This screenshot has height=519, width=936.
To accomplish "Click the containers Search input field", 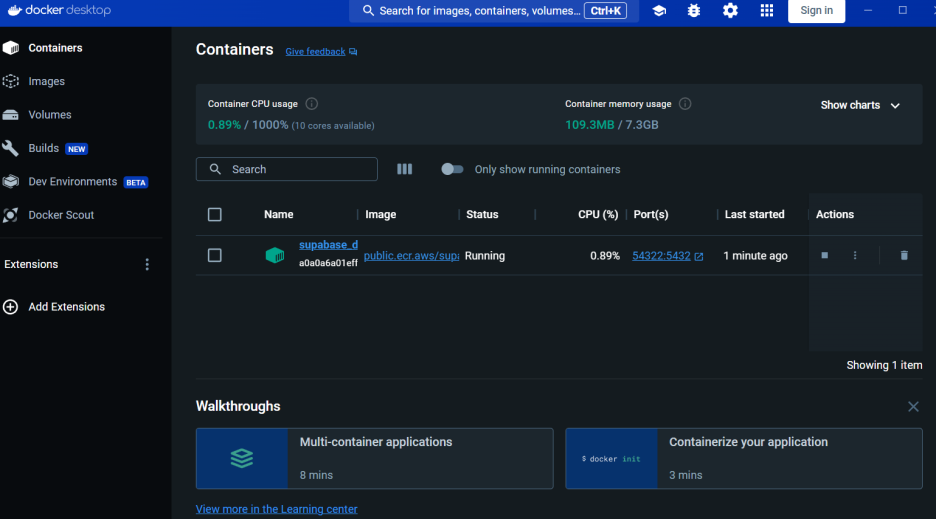I will pyautogui.click(x=287, y=170).
